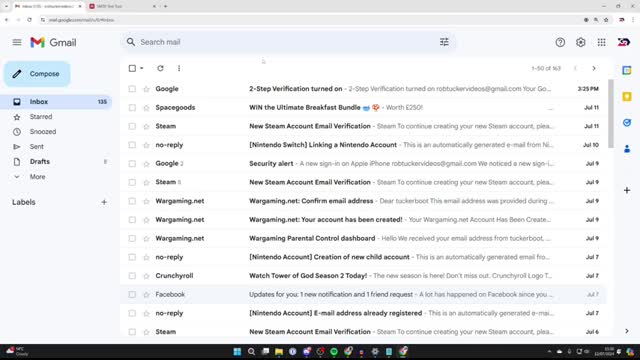640x360 pixels.
Task: Open the Gmail main menu hamburger
Action: [x=17, y=42]
